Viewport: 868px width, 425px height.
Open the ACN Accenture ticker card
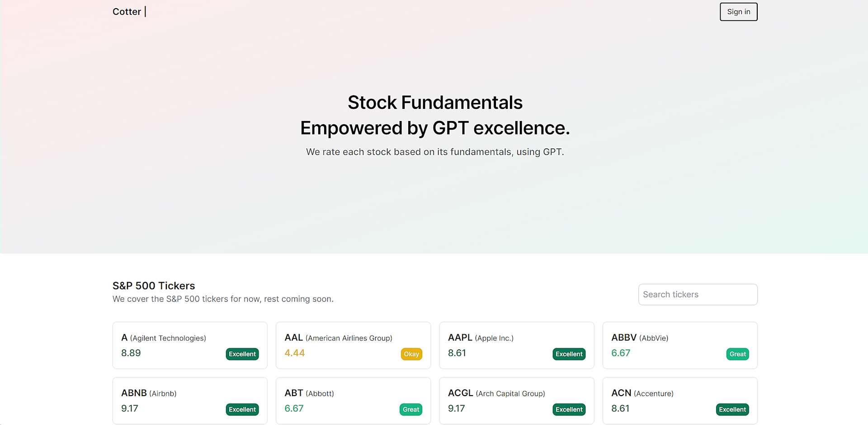click(x=679, y=401)
